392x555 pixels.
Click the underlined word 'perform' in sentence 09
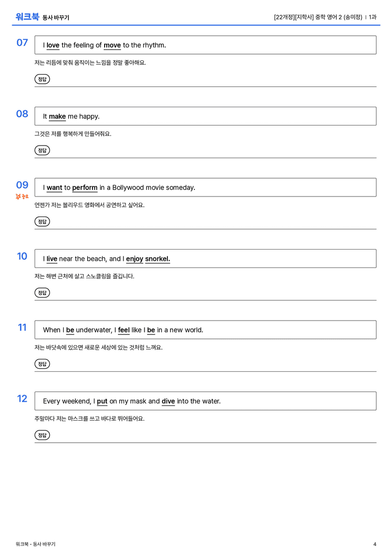click(85, 187)
